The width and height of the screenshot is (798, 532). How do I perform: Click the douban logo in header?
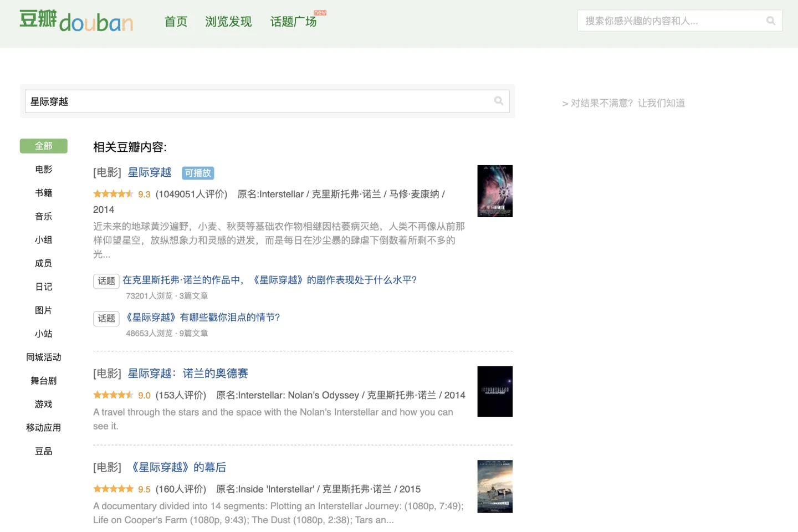(x=76, y=21)
